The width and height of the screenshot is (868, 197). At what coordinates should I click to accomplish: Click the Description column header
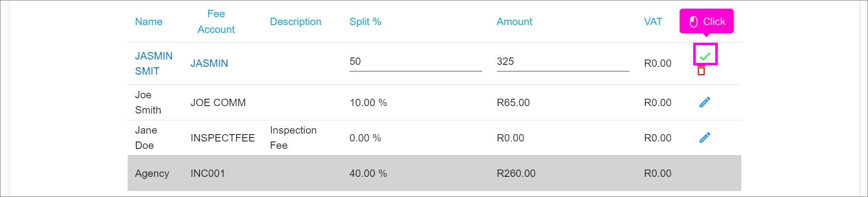pyautogui.click(x=296, y=22)
